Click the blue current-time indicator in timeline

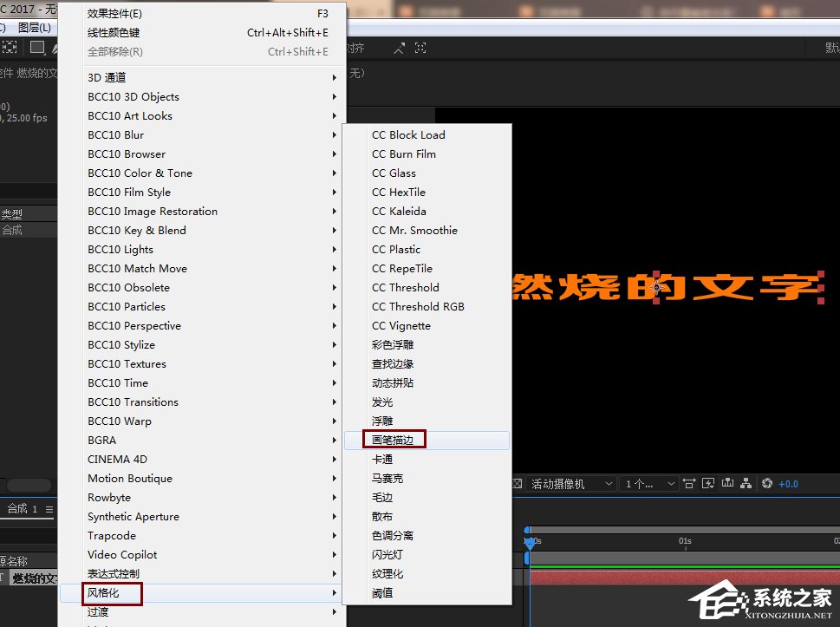[530, 544]
